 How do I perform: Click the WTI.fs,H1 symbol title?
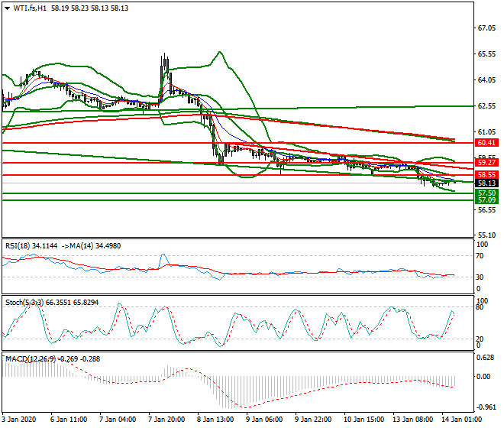click(30, 8)
